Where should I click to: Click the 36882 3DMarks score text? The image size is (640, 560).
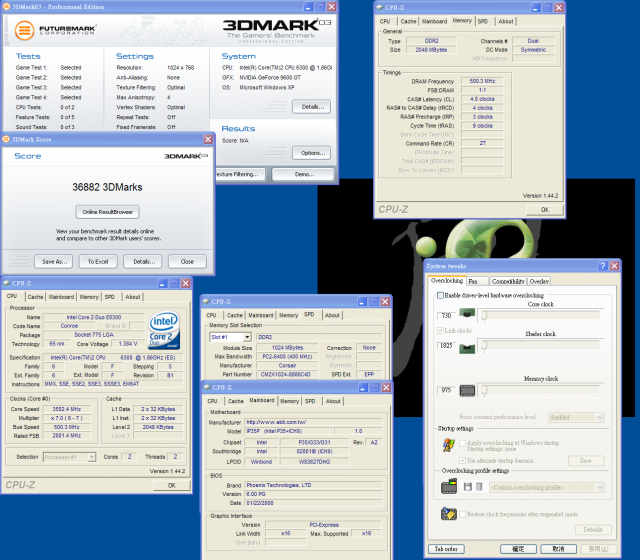(107, 187)
